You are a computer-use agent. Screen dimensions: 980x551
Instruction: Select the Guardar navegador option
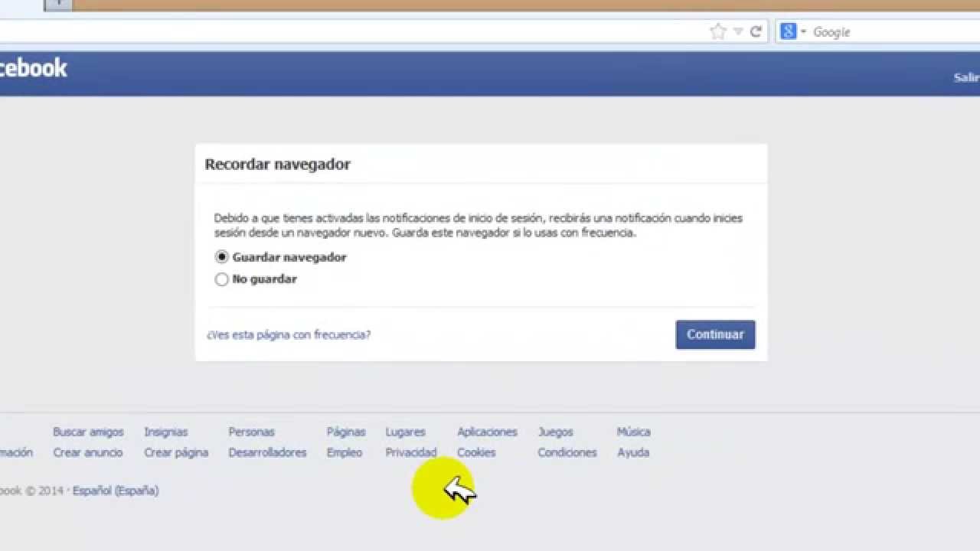click(221, 257)
